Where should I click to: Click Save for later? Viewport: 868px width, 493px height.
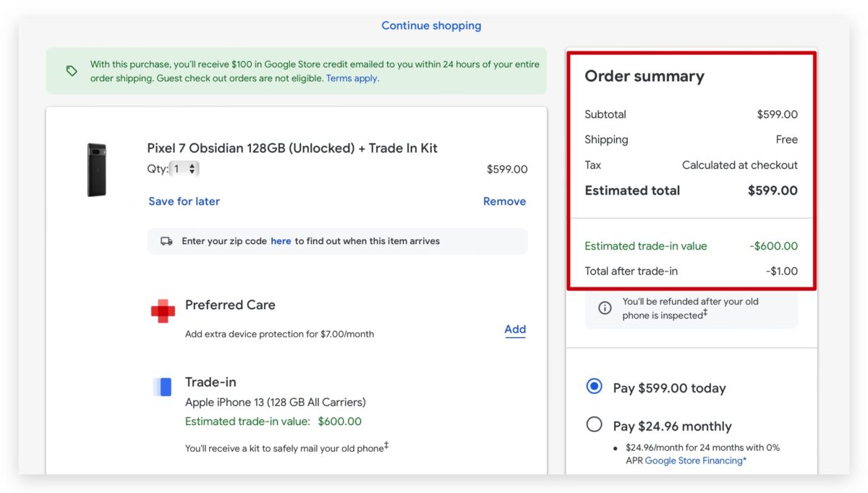pyautogui.click(x=184, y=201)
